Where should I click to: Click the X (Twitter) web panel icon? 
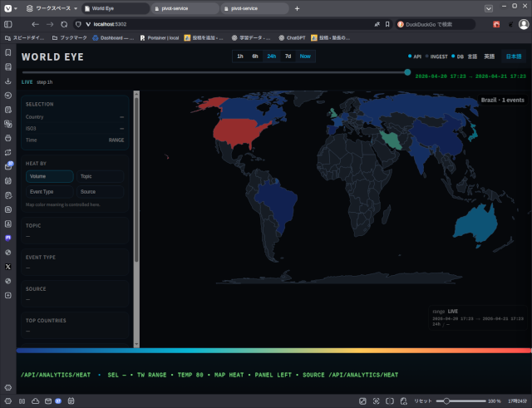click(x=7, y=266)
